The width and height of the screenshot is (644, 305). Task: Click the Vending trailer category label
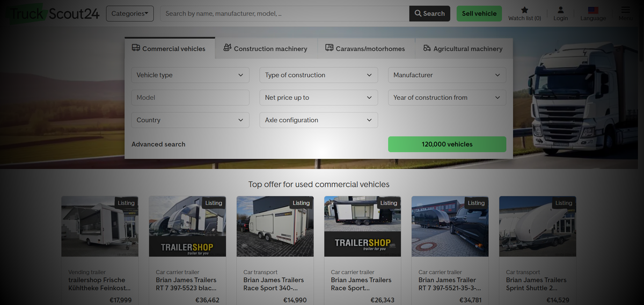tap(87, 272)
